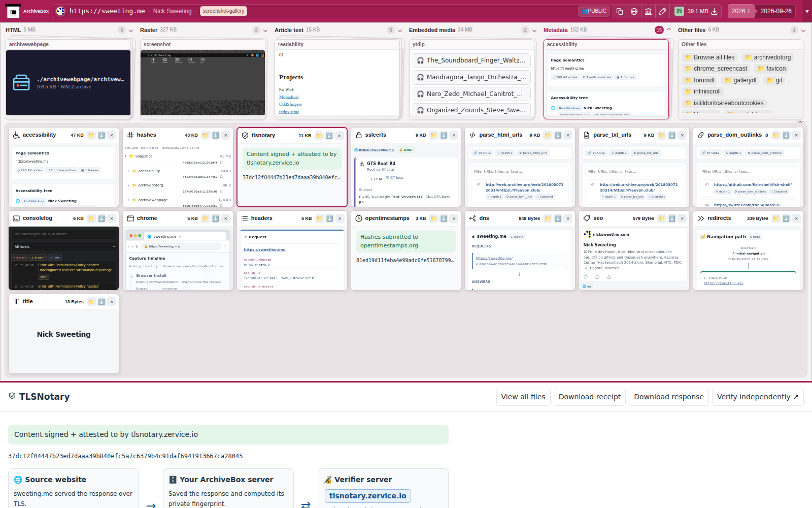Download the headers card output
The width and height of the screenshot is (812, 508).
330,218
